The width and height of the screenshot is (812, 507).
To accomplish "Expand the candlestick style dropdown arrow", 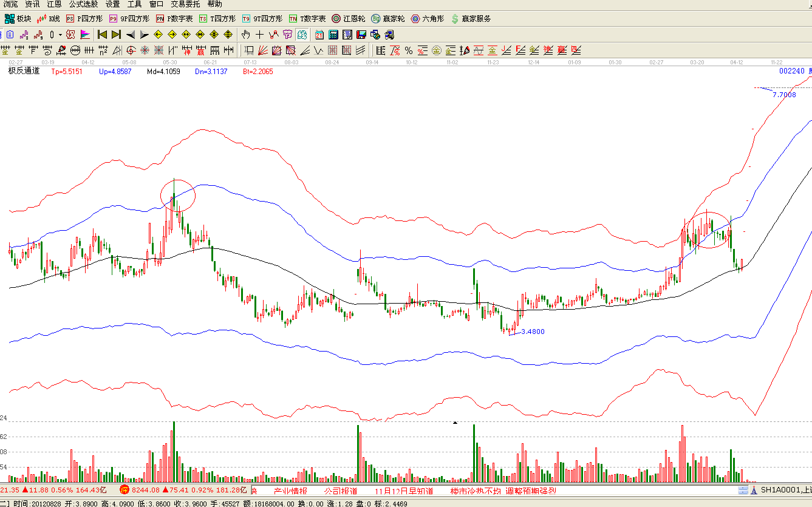I will point(60,35).
